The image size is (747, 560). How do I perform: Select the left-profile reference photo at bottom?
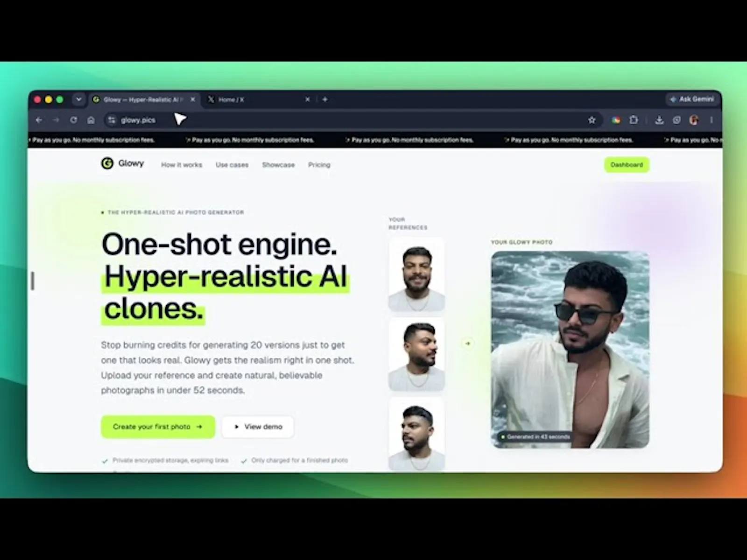pyautogui.click(x=416, y=434)
